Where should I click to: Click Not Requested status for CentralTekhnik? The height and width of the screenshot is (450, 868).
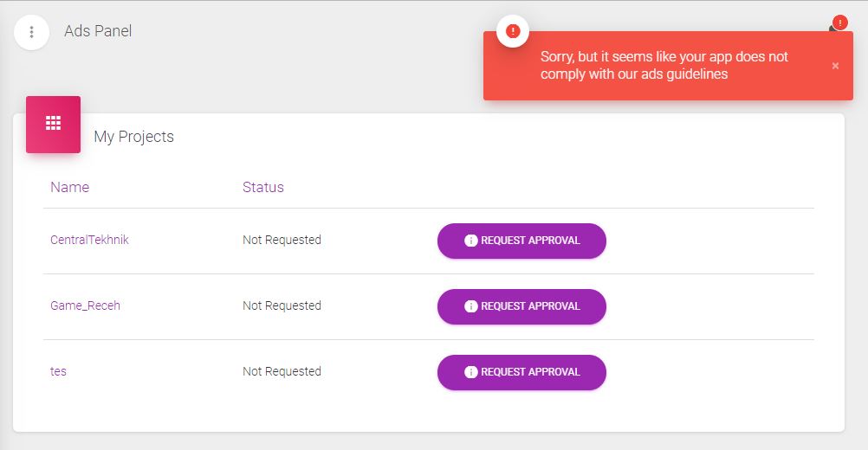click(282, 240)
